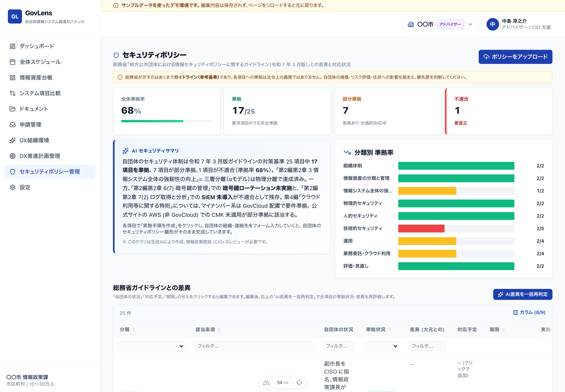This screenshot has height=392, width=565.
Task: Click the ドキュメント folder icon
Action: point(13,109)
